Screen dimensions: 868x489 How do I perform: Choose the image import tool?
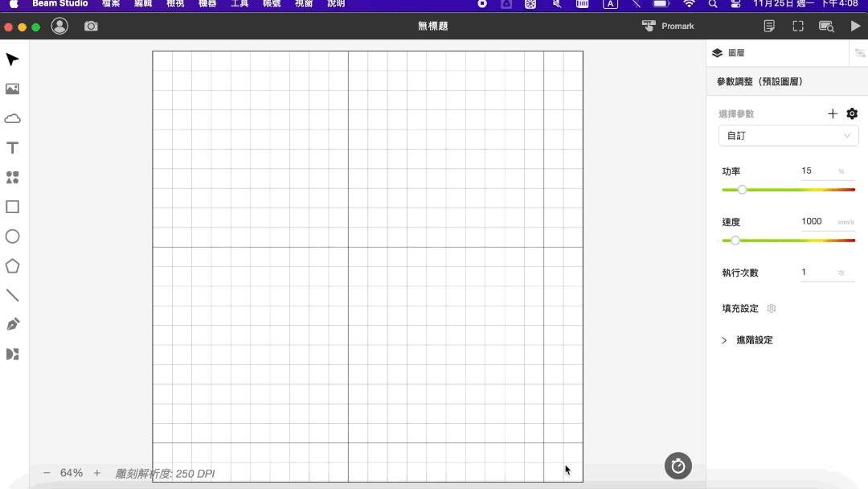12,89
